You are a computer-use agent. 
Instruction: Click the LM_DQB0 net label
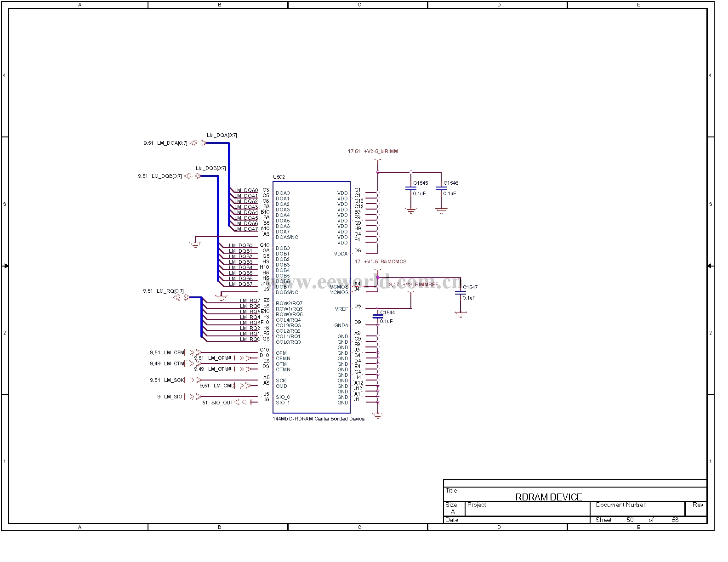[241, 245]
